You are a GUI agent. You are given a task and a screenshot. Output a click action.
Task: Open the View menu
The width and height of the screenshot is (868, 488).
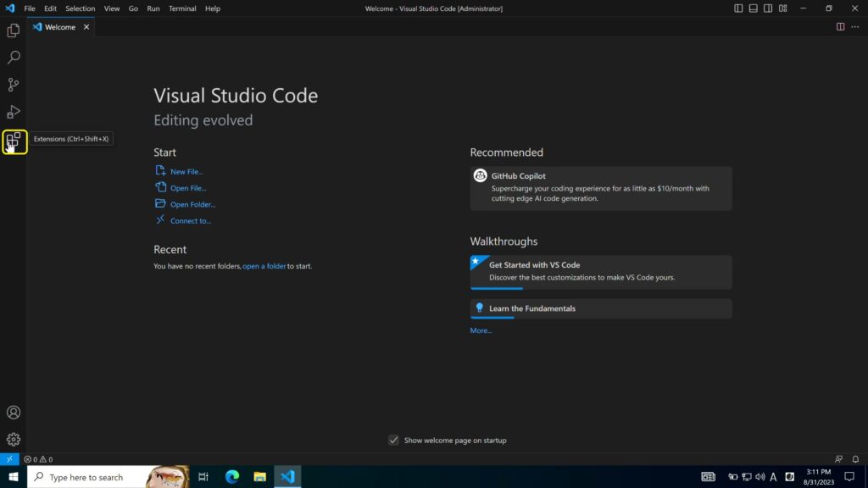[x=112, y=8]
